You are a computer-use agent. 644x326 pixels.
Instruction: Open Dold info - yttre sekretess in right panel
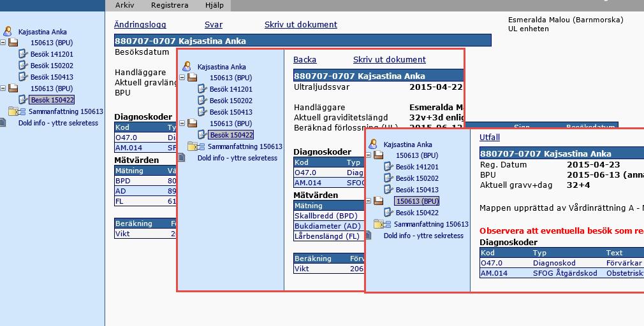click(423, 236)
